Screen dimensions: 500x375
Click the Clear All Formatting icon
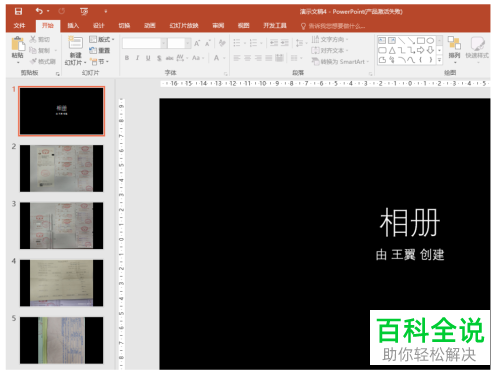(222, 43)
